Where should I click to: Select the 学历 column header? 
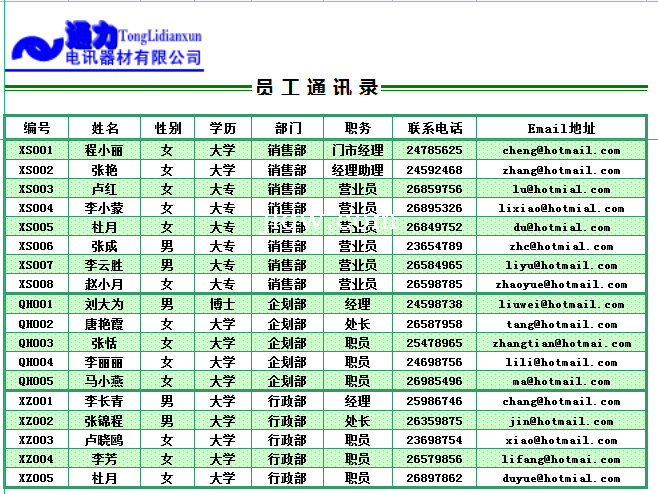coord(222,128)
